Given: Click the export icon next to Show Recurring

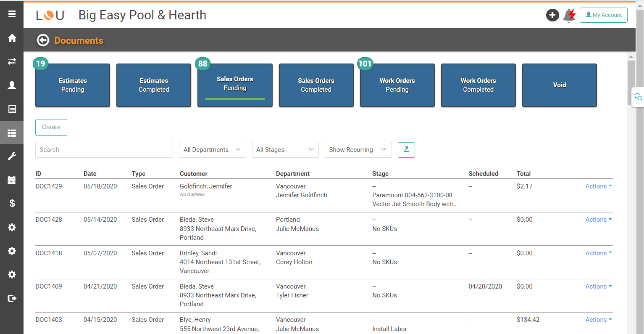Looking at the screenshot, I should tap(406, 150).
